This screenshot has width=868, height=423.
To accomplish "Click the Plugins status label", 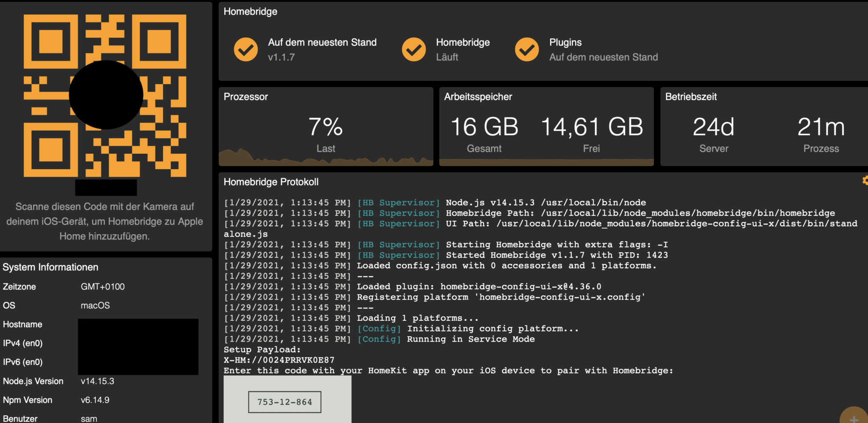I will [565, 42].
